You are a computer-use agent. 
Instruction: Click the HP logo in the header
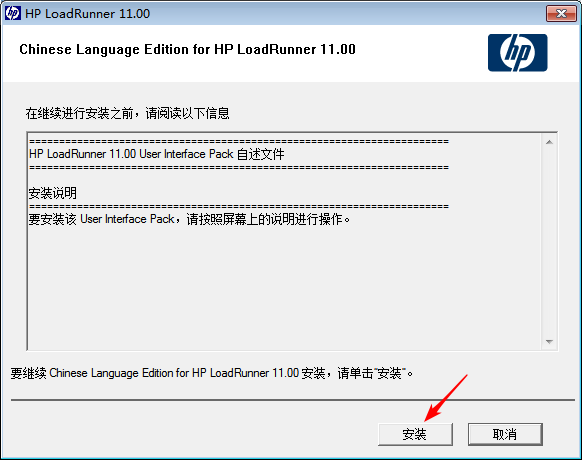pos(517,53)
